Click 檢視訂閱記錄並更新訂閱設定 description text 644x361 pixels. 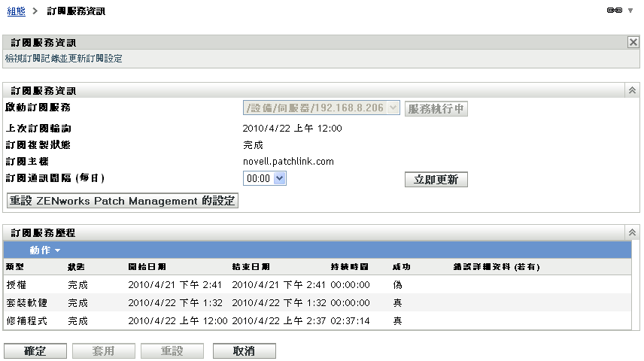coord(64,59)
